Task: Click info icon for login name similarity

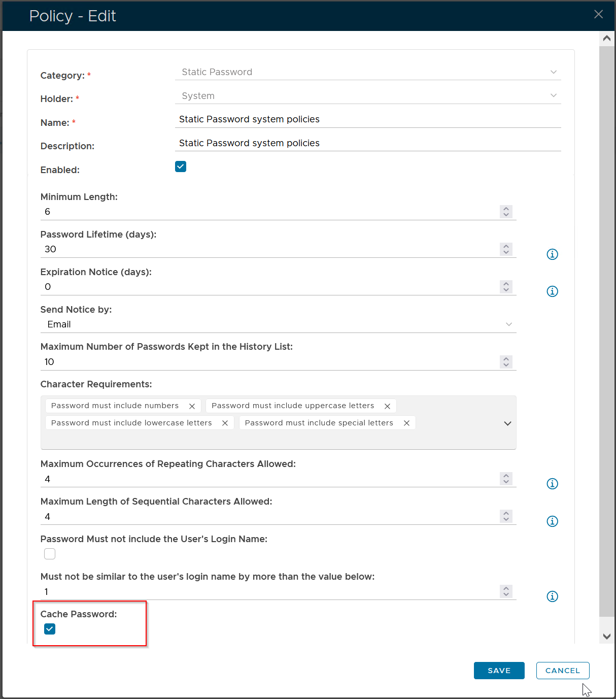Action: (x=552, y=596)
